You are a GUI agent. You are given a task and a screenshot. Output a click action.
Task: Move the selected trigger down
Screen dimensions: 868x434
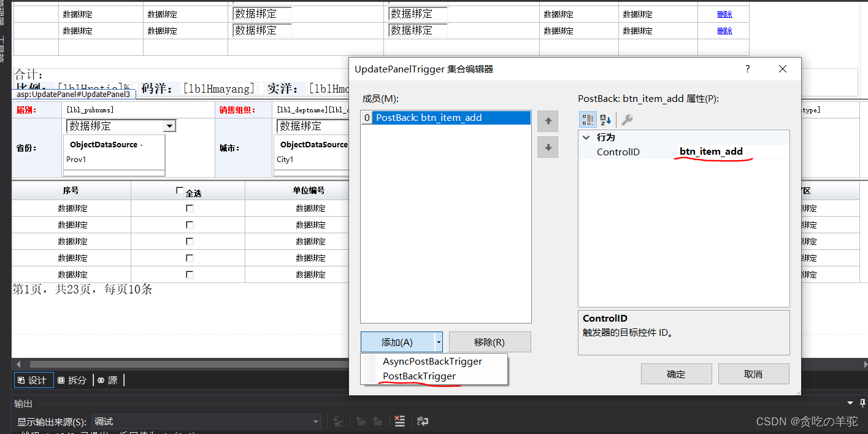pyautogui.click(x=547, y=147)
